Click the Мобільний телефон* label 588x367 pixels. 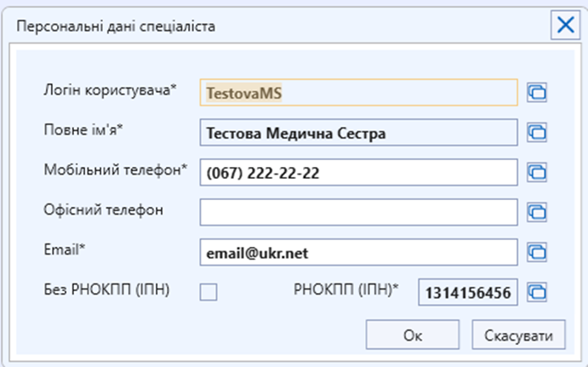click(114, 169)
